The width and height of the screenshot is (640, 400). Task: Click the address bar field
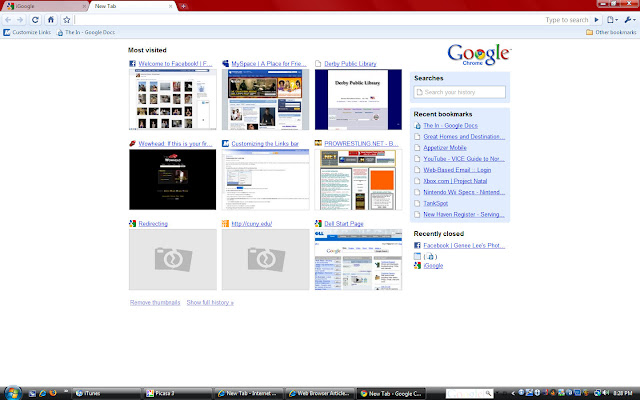310,20
